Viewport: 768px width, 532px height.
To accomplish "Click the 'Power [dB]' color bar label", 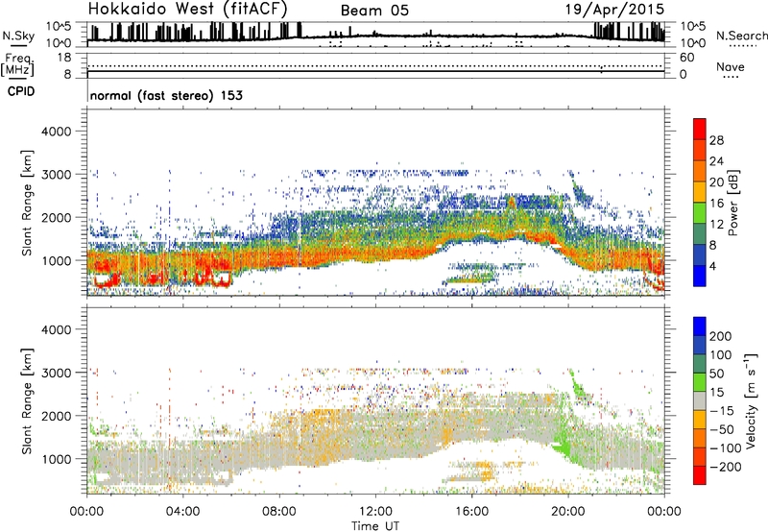I will [x=732, y=203].
